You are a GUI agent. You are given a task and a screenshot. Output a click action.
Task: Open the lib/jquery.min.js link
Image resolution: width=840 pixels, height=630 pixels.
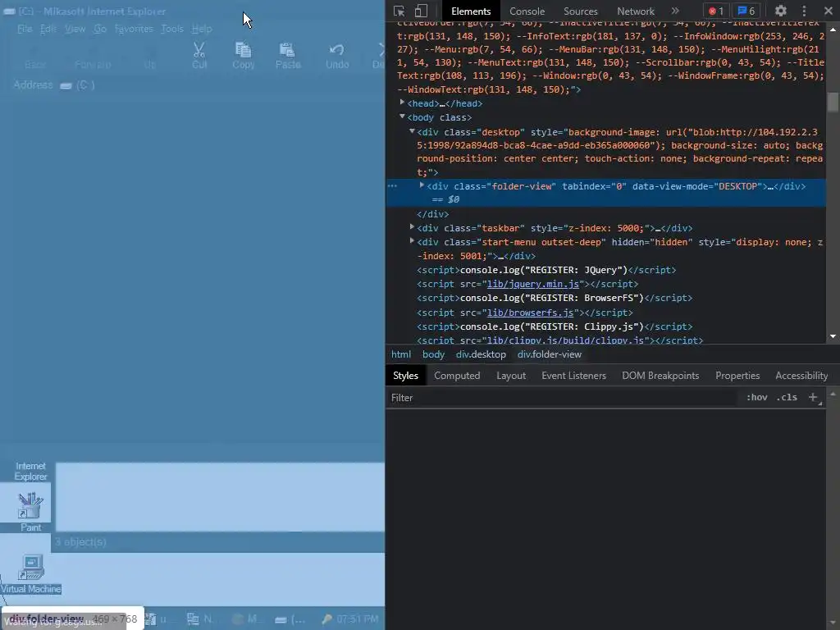[532, 284]
